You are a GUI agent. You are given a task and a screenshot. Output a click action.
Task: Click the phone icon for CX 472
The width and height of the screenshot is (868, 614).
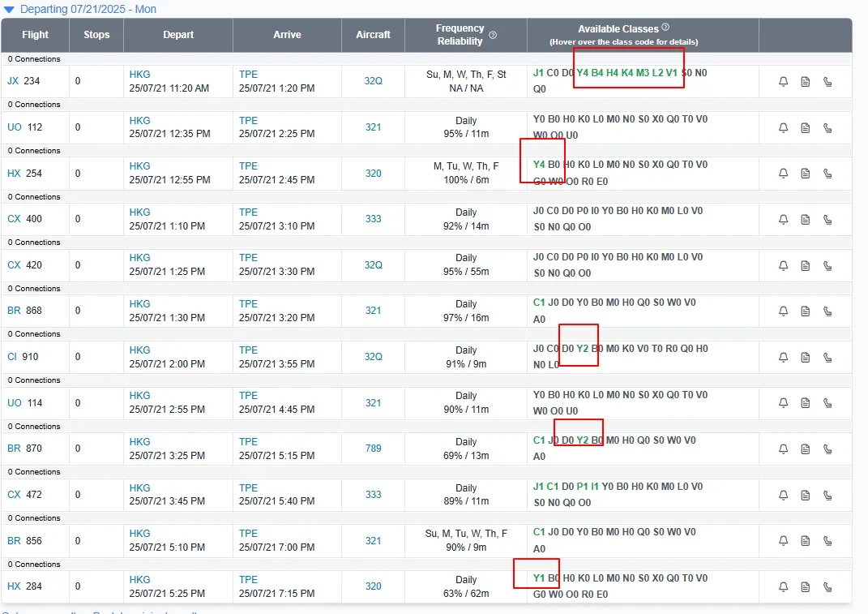pyautogui.click(x=827, y=495)
